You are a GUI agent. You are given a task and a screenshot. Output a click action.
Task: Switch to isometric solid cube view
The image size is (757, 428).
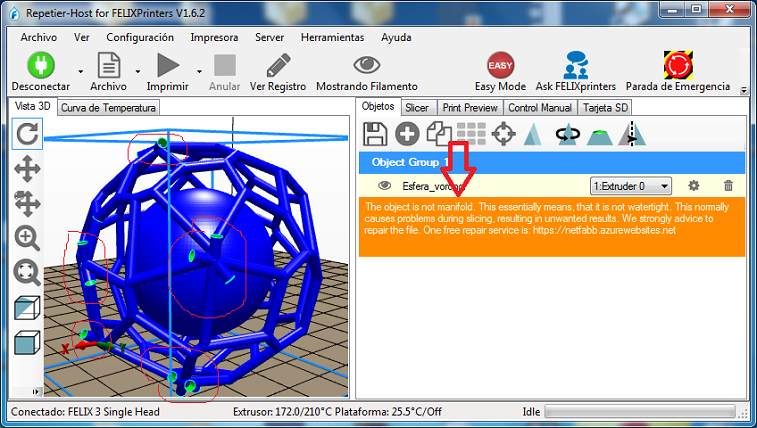[27, 343]
